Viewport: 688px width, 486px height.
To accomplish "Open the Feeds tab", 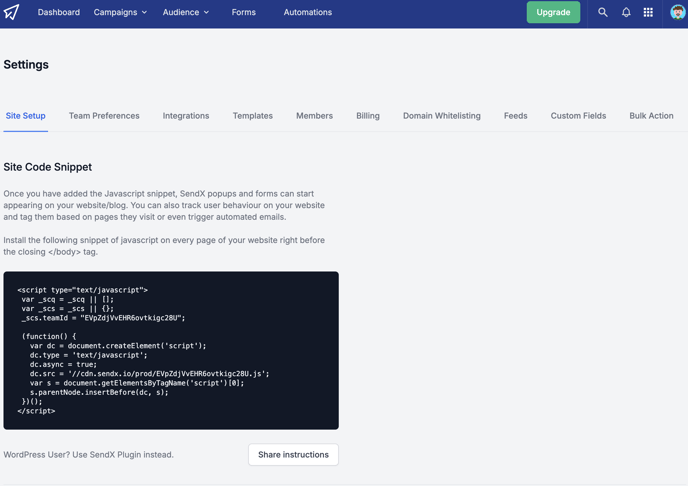I will click(x=516, y=116).
